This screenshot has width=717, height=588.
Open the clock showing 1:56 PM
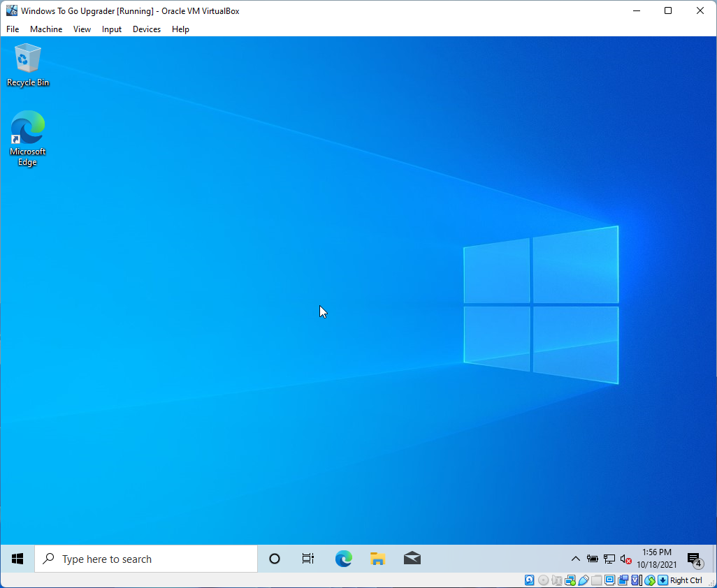point(657,559)
